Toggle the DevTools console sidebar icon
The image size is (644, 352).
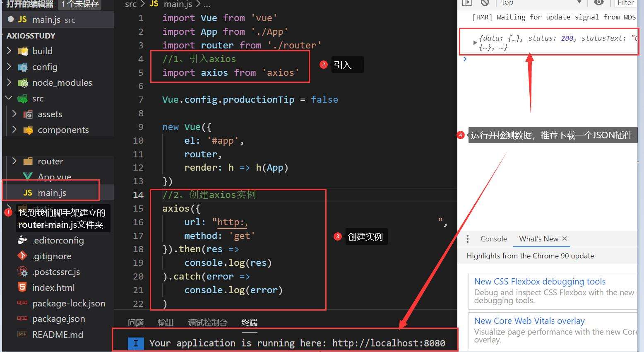tap(467, 3)
